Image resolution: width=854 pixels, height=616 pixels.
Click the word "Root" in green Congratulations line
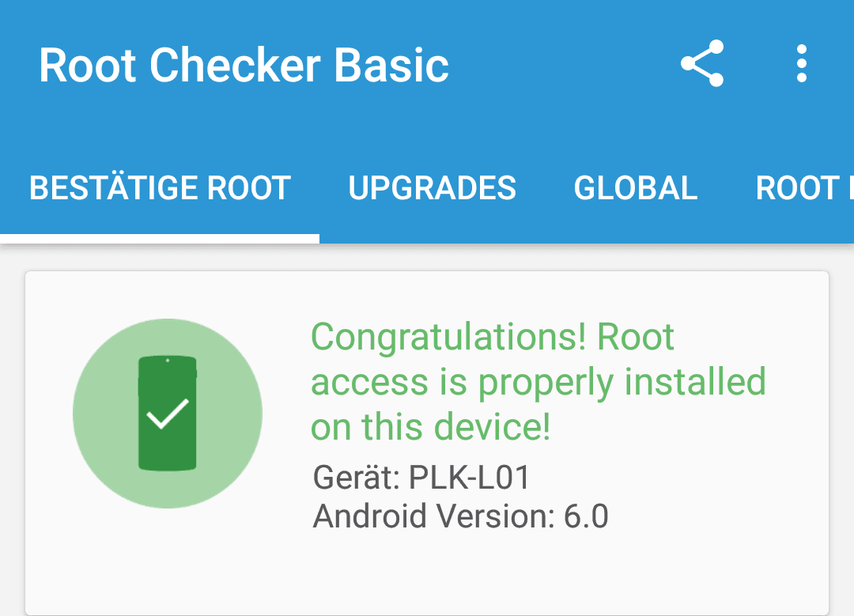636,337
